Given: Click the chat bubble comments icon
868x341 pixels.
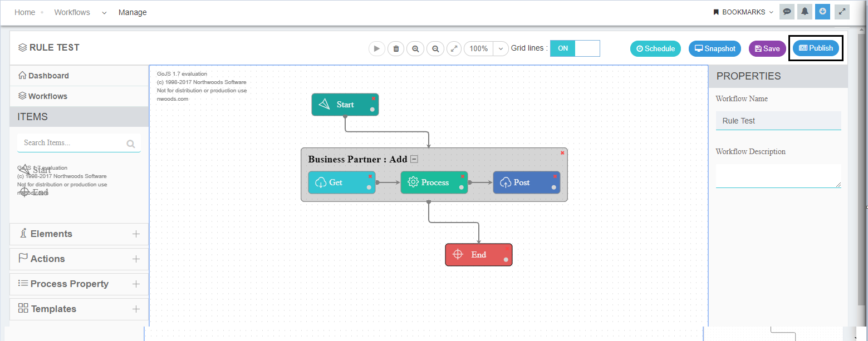Looking at the screenshot, I should (x=786, y=11).
